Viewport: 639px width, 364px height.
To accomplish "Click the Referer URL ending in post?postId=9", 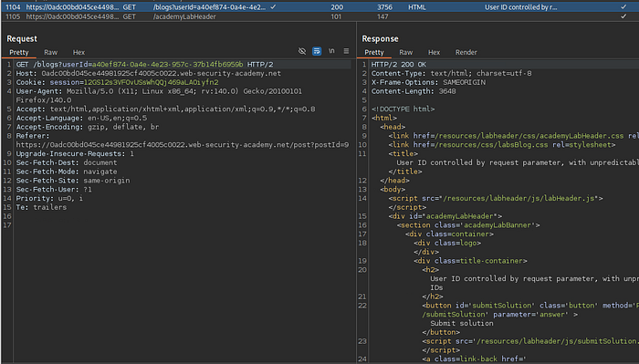I will [183, 144].
